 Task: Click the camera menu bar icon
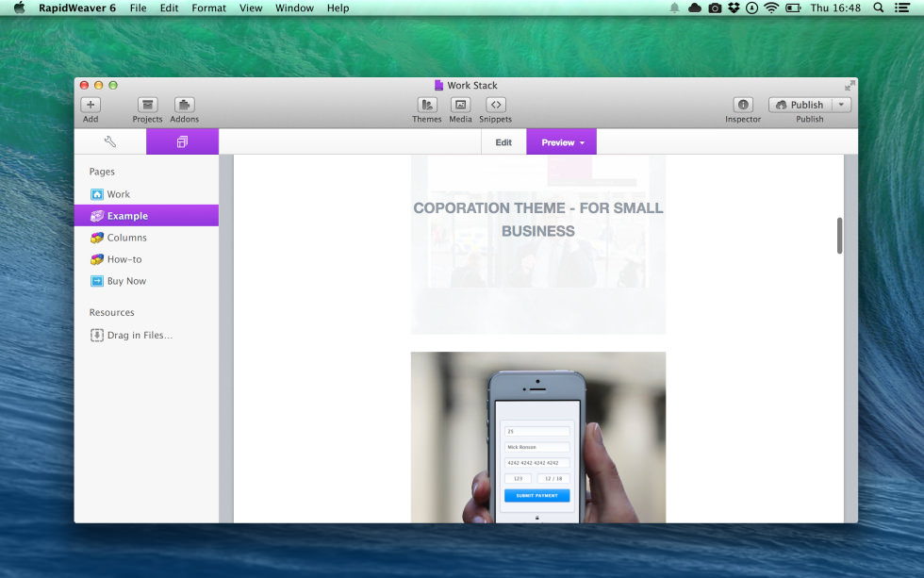pos(715,8)
